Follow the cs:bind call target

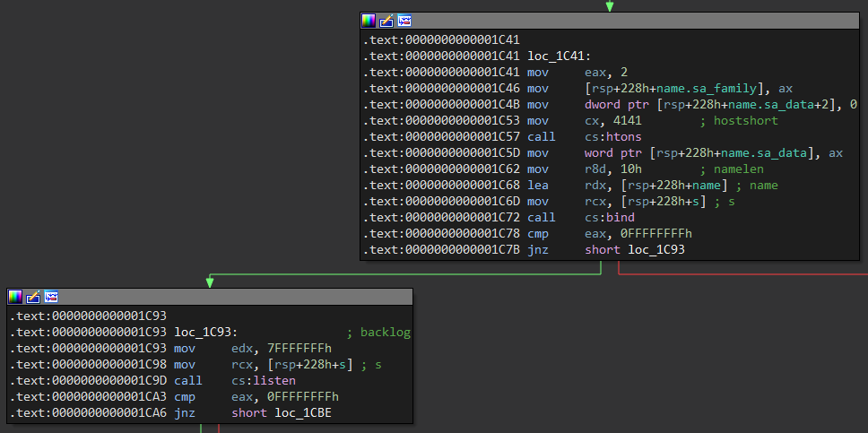click(x=610, y=217)
